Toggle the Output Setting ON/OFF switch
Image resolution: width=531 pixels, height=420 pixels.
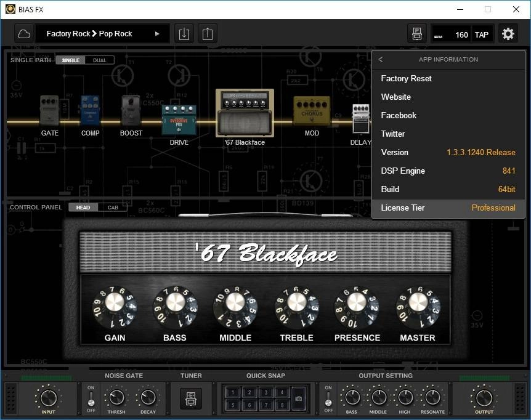pyautogui.click(x=328, y=398)
